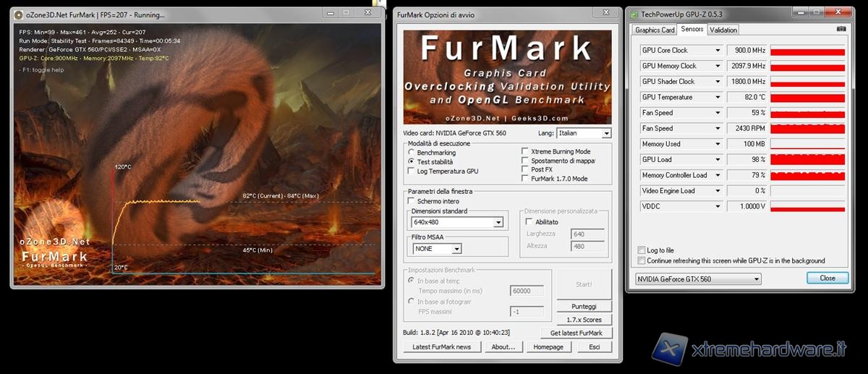Select the Benchmarking radio button
This screenshot has width=868, height=374.
click(412, 153)
